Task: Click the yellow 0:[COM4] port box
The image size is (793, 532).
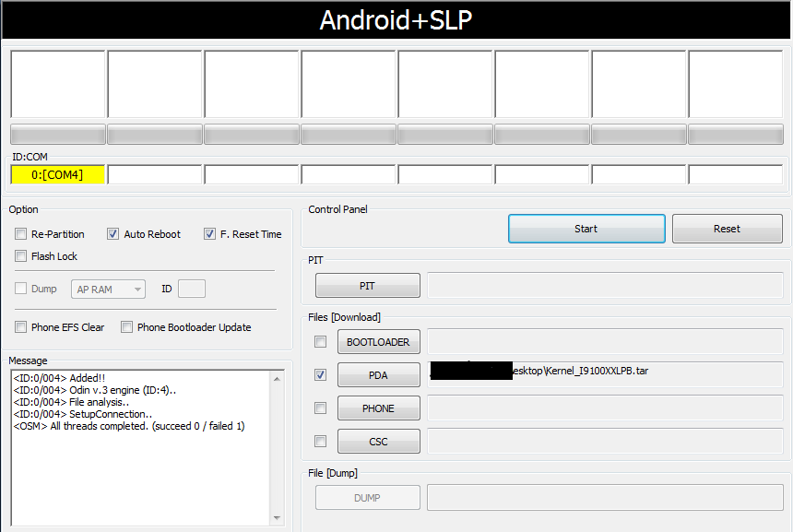Action: (x=58, y=175)
